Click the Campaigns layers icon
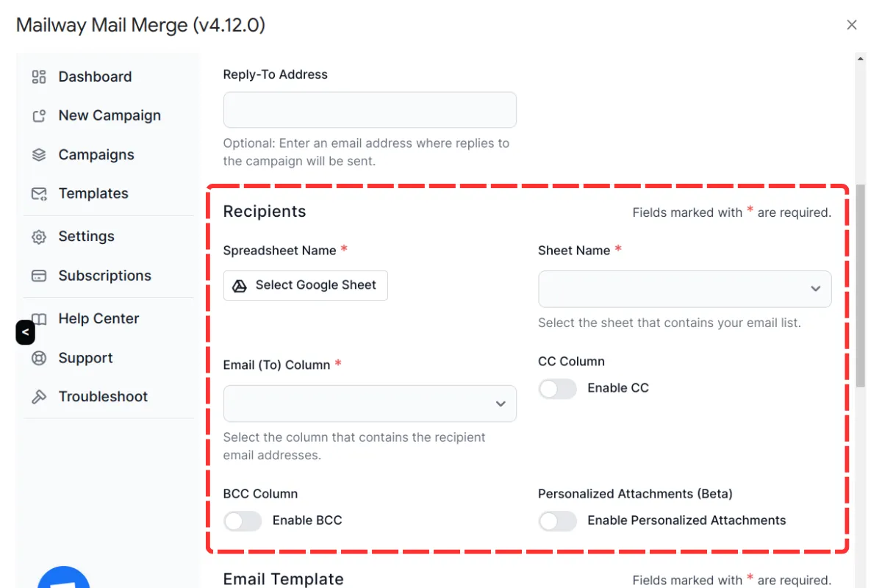This screenshot has height=588, width=882. (x=39, y=154)
